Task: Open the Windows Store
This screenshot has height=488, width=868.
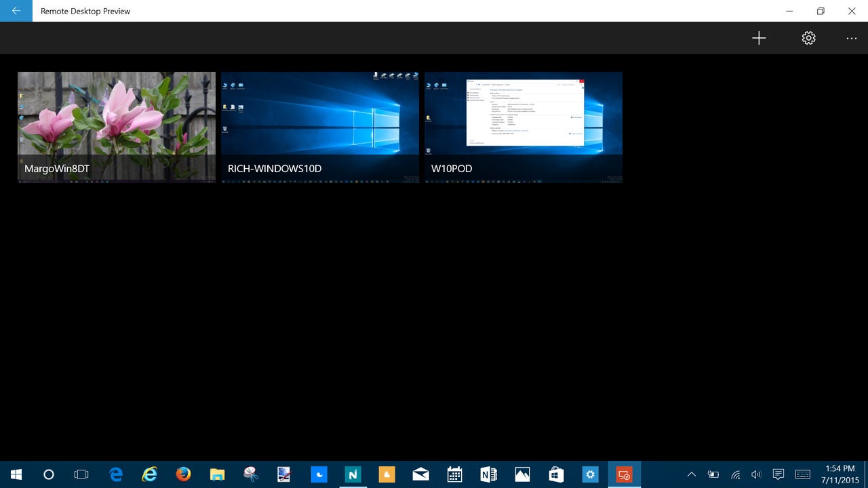Action: pos(555,474)
